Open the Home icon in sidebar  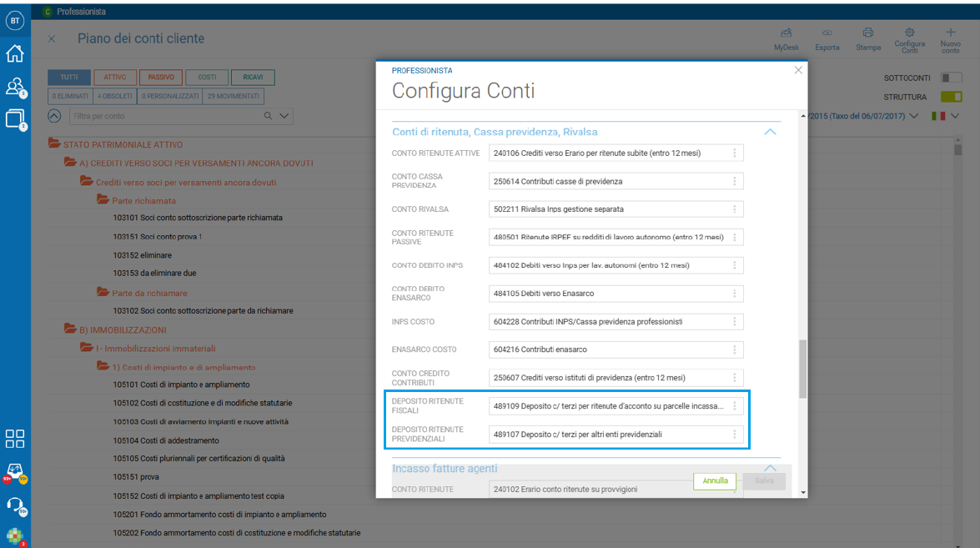(15, 53)
